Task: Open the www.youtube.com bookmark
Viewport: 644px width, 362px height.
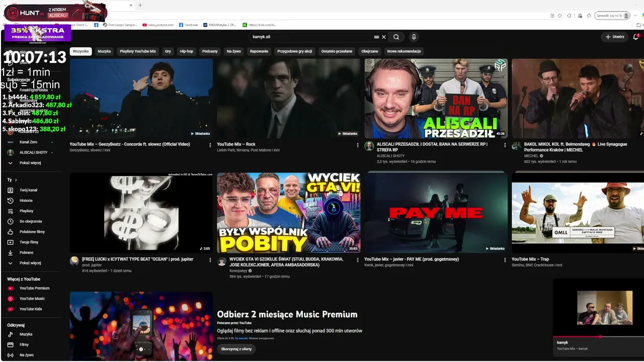Action: tap(158, 25)
